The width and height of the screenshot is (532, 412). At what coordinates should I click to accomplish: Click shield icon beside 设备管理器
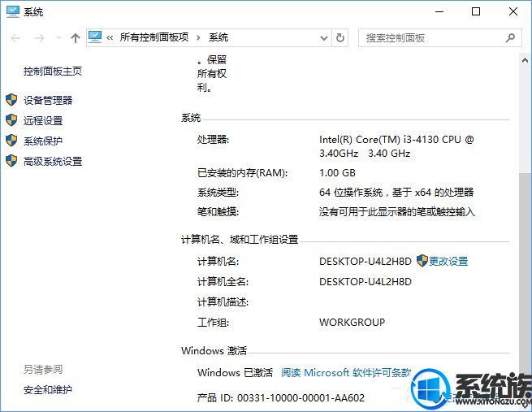[11, 100]
